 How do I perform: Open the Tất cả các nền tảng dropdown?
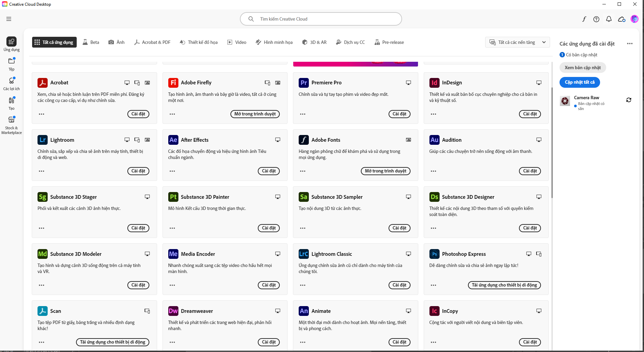(x=517, y=42)
